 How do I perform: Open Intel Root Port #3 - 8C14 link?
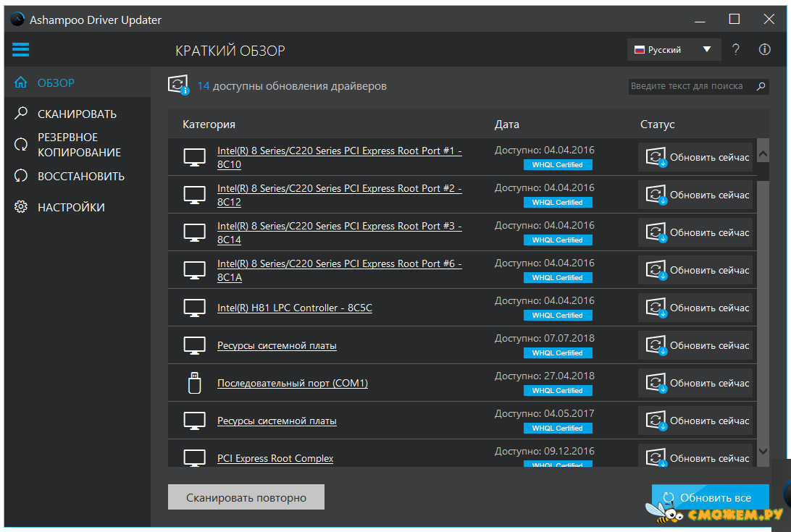[340, 232]
